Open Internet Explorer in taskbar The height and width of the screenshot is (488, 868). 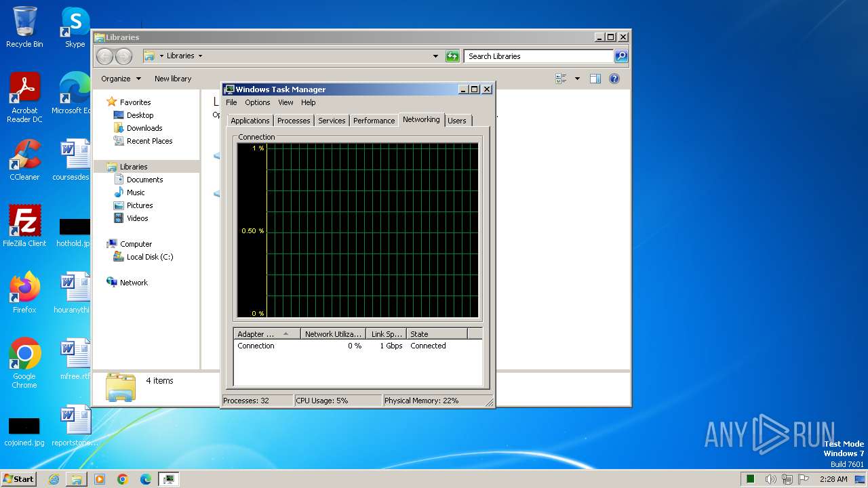point(54,479)
